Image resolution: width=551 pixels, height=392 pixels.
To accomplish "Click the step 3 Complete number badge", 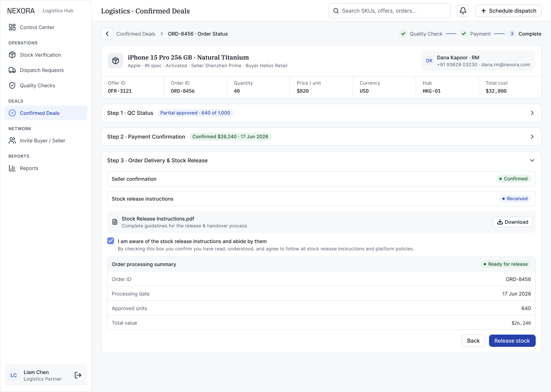I will [x=512, y=34].
